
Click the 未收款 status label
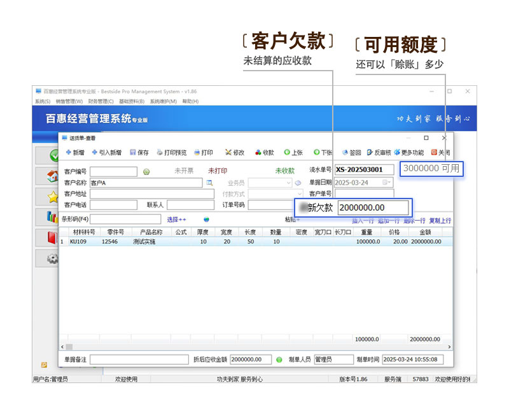pyautogui.click(x=284, y=171)
